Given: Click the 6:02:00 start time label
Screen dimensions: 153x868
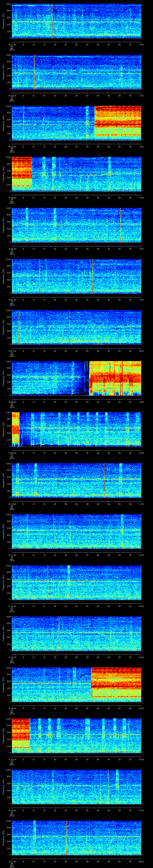Looking at the screenshot, I should [x=12, y=96].
